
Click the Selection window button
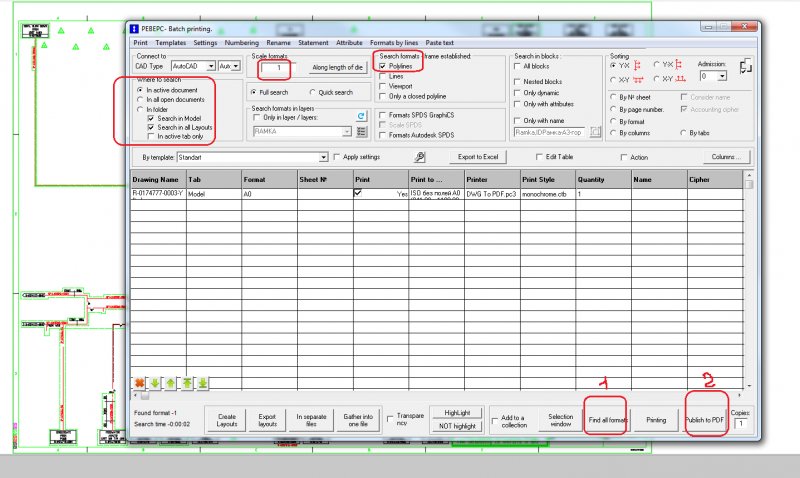560,420
